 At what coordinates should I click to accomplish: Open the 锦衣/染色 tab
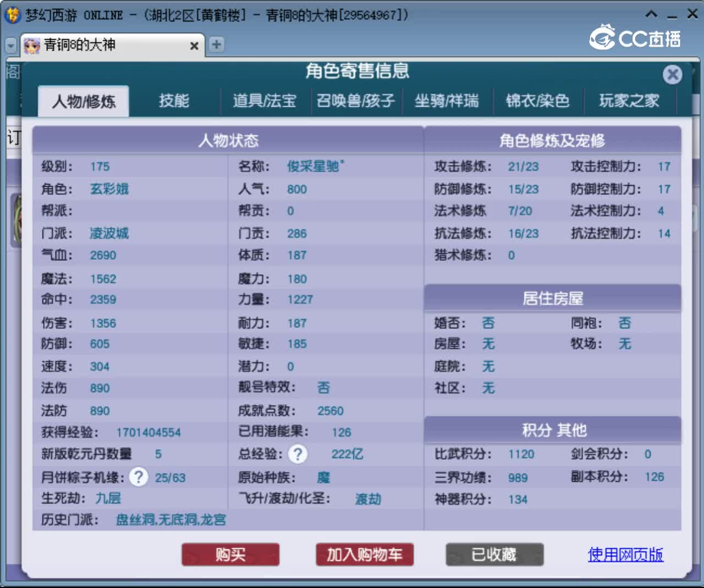click(x=537, y=101)
